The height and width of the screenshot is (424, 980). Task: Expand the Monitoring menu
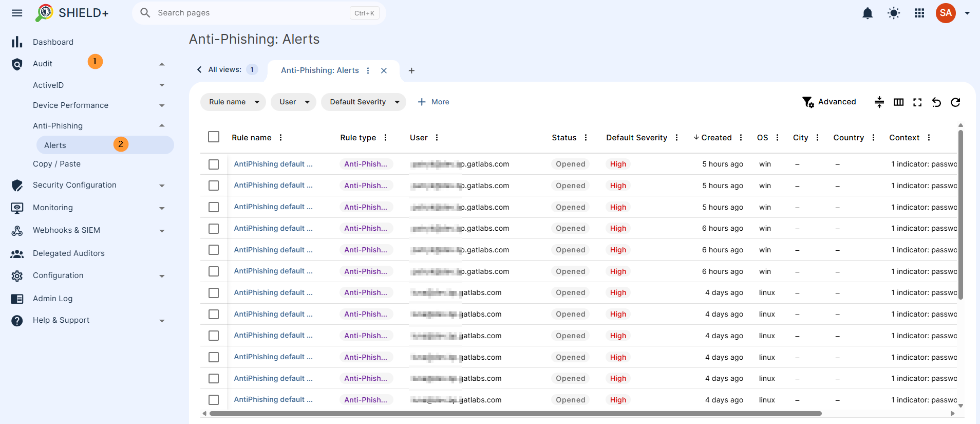coord(162,208)
